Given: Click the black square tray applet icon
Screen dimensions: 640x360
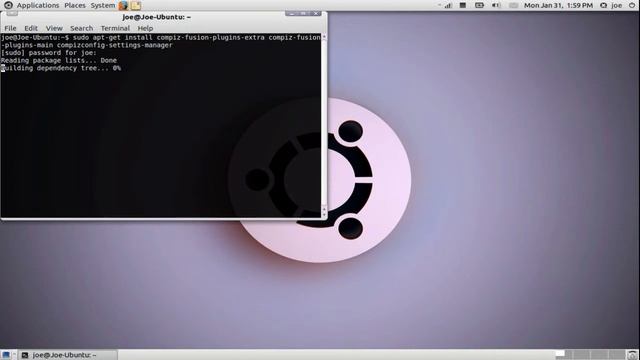Looking at the screenshot, I should click(462, 5).
